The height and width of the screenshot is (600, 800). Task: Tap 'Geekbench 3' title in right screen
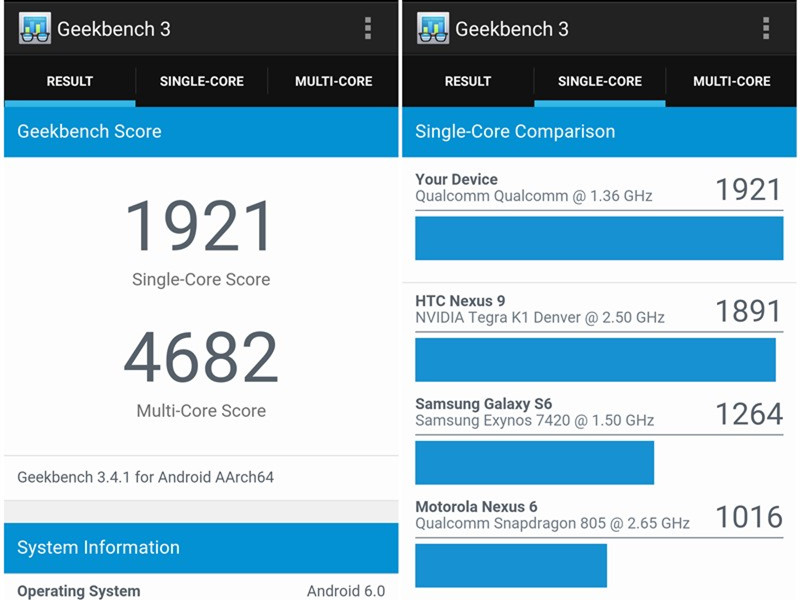tap(512, 29)
